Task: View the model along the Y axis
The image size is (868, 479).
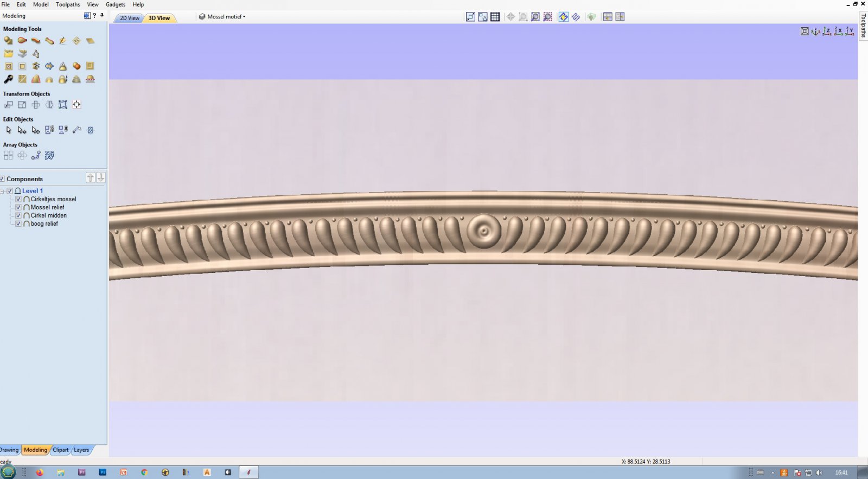Action: [850, 31]
